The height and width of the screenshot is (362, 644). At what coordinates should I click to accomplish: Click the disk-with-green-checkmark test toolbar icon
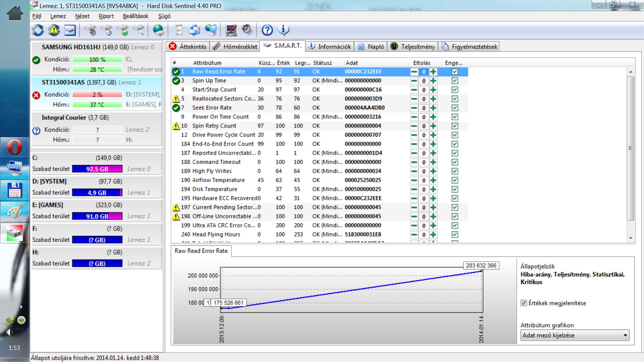tap(123, 30)
